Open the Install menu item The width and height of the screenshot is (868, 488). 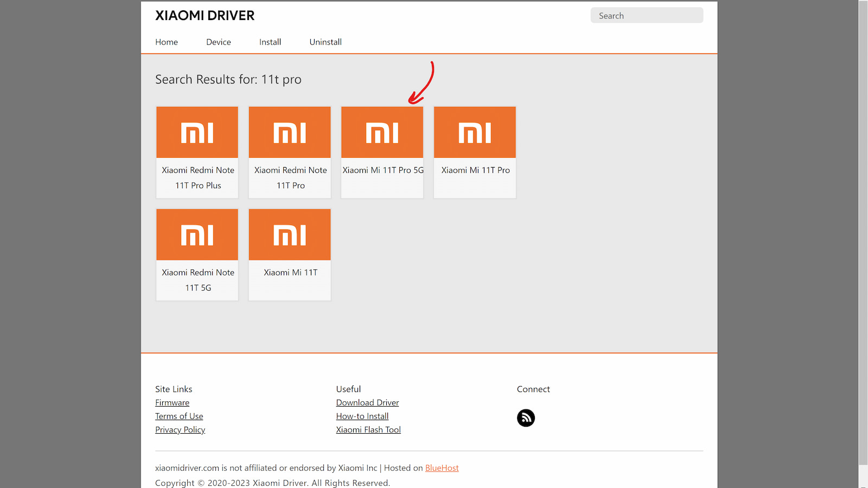(x=270, y=42)
